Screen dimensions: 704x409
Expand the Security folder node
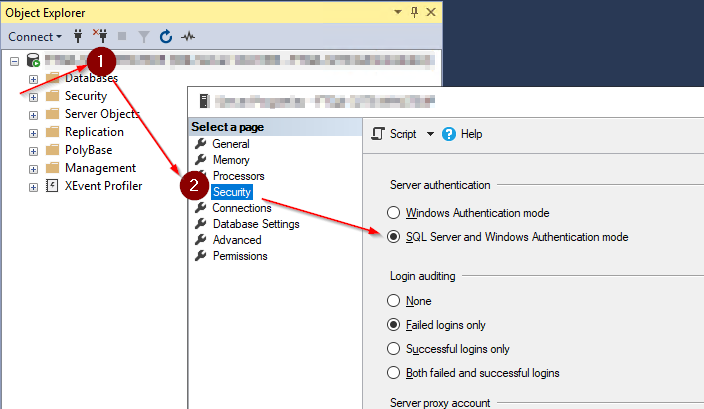point(33,97)
